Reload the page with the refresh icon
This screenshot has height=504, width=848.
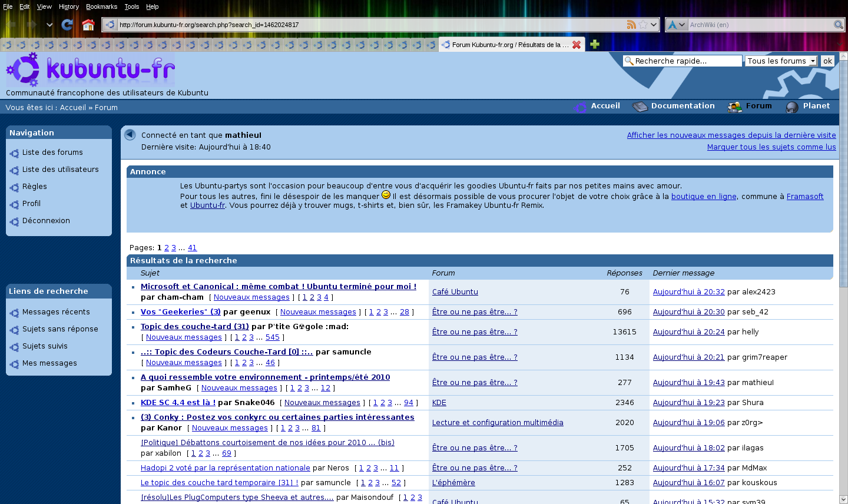click(x=67, y=25)
